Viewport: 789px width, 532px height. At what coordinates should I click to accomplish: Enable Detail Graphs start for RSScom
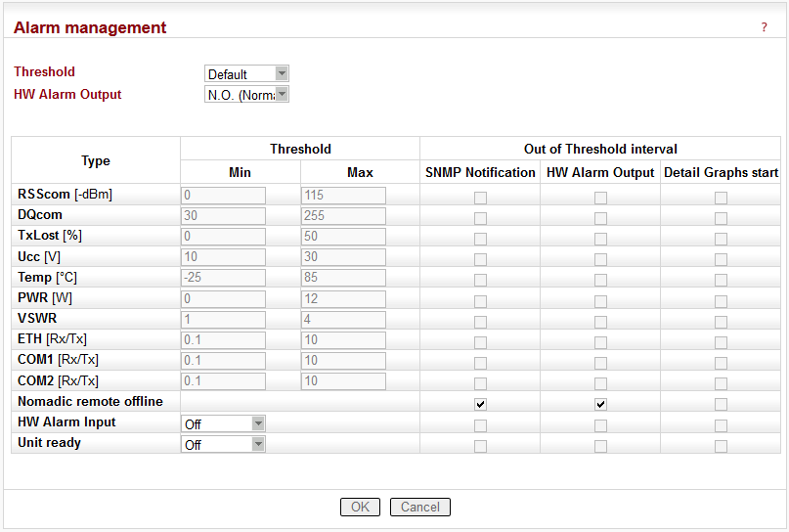tap(721, 198)
